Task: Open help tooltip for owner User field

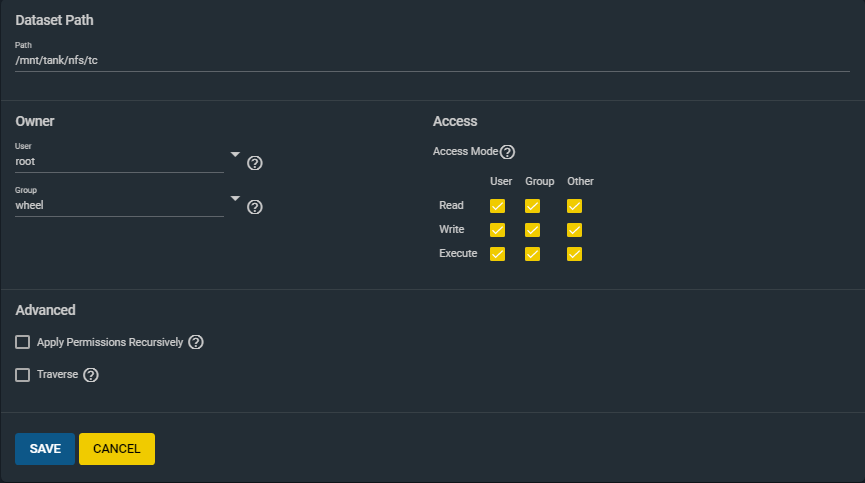Action: click(x=254, y=163)
